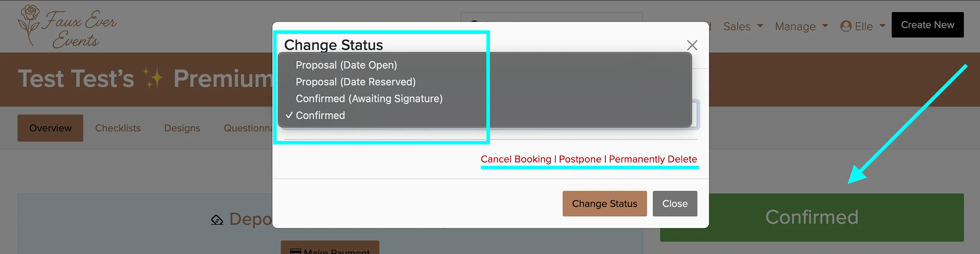Click the Cancel Booking link
The image size is (980, 254).
(x=516, y=159)
